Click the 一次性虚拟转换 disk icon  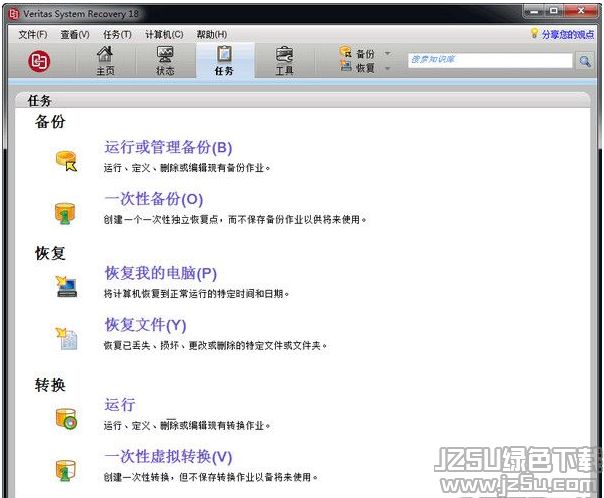click(x=65, y=471)
